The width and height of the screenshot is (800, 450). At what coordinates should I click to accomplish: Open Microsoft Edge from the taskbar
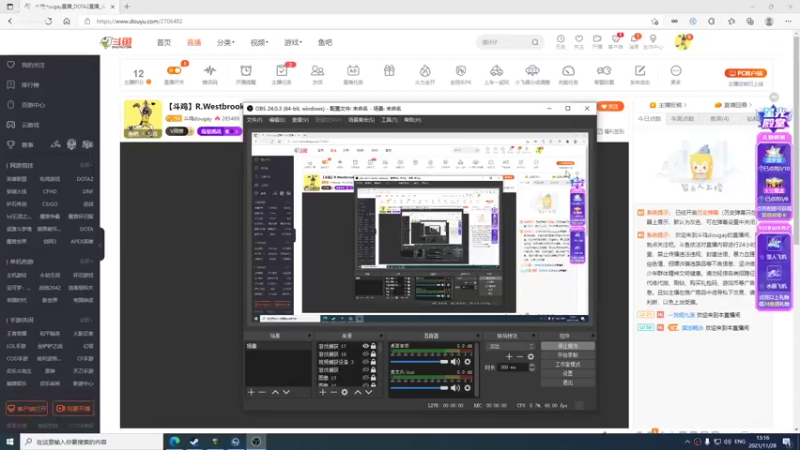pyautogui.click(x=174, y=441)
